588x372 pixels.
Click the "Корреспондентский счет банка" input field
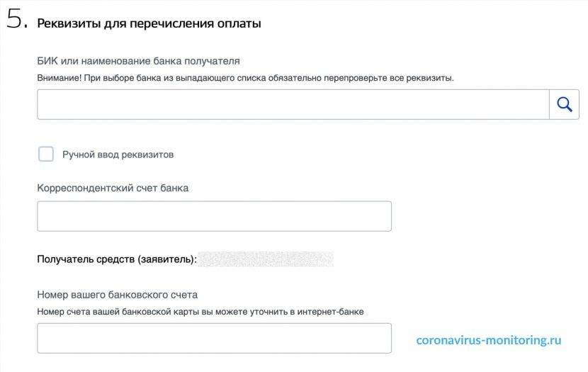pos(214,216)
